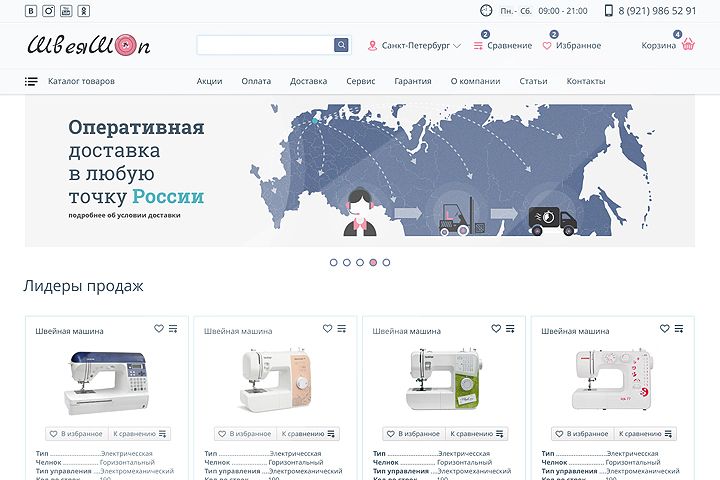
Task: Click К сравнению on third product
Action: click(477, 434)
